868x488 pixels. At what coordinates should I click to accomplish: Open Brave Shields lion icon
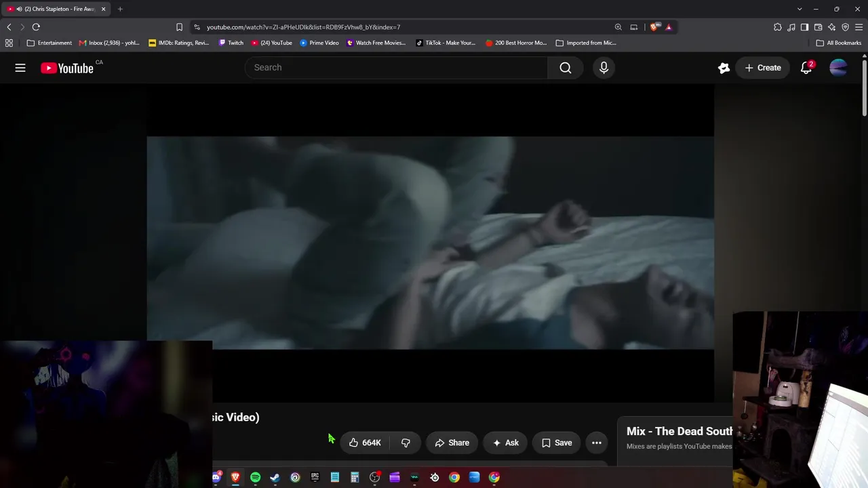tap(654, 27)
